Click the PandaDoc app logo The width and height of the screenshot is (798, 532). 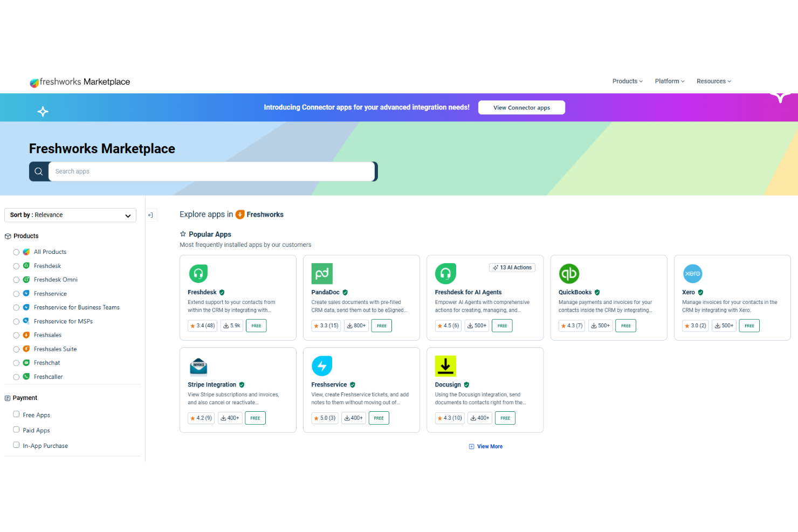tap(322, 273)
